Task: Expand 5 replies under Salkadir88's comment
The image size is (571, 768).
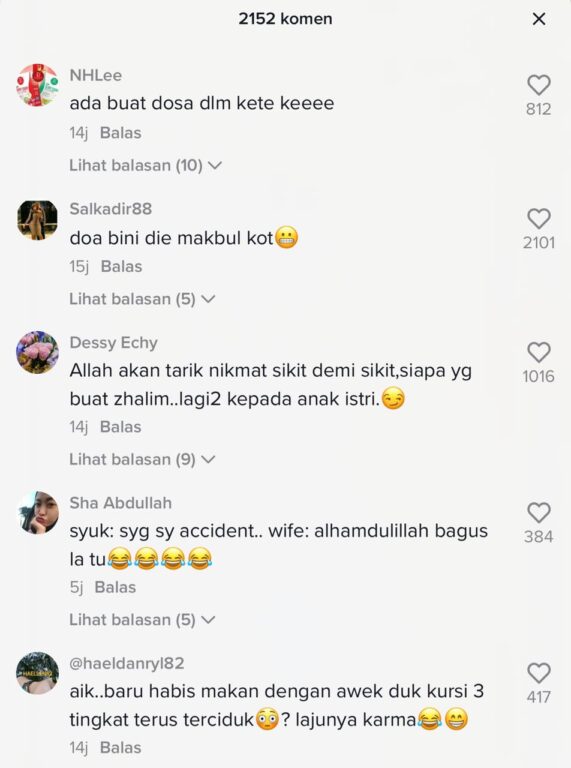Action: tap(142, 299)
